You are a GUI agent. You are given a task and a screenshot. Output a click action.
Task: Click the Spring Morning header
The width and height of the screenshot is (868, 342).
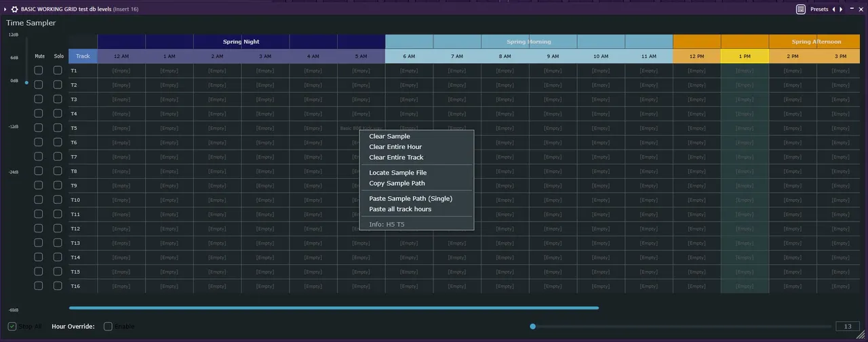click(529, 42)
